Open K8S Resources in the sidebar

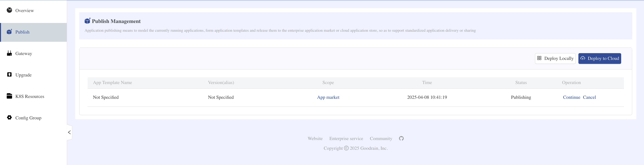[x=34, y=96]
